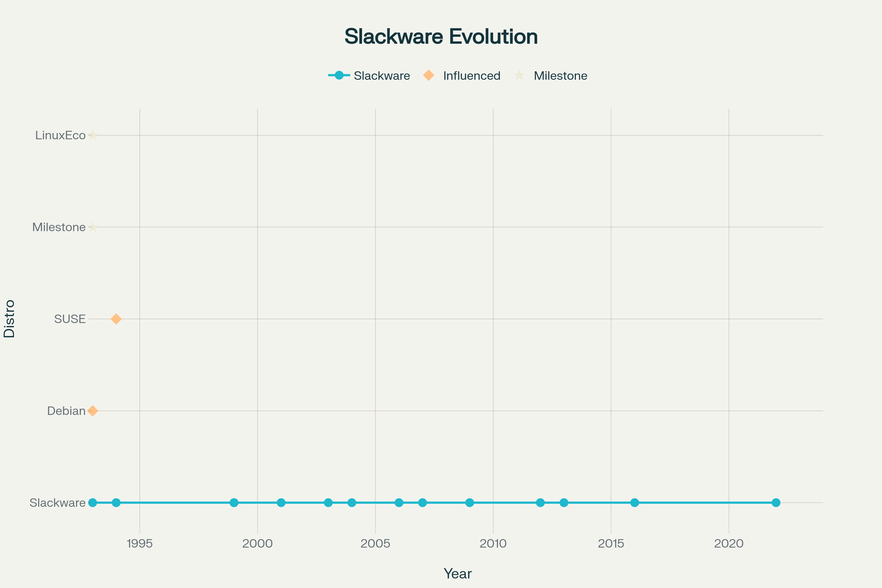Click the Slackware legend line marker

pos(339,75)
